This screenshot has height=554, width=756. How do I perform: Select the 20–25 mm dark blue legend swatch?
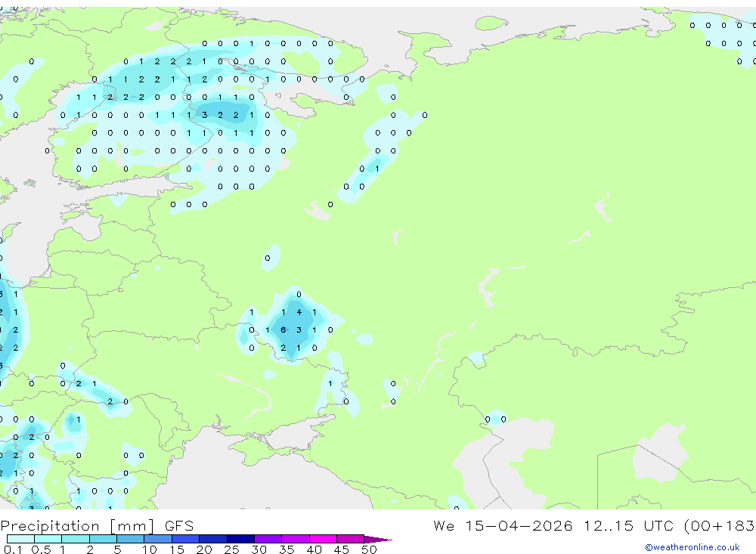(x=212, y=539)
